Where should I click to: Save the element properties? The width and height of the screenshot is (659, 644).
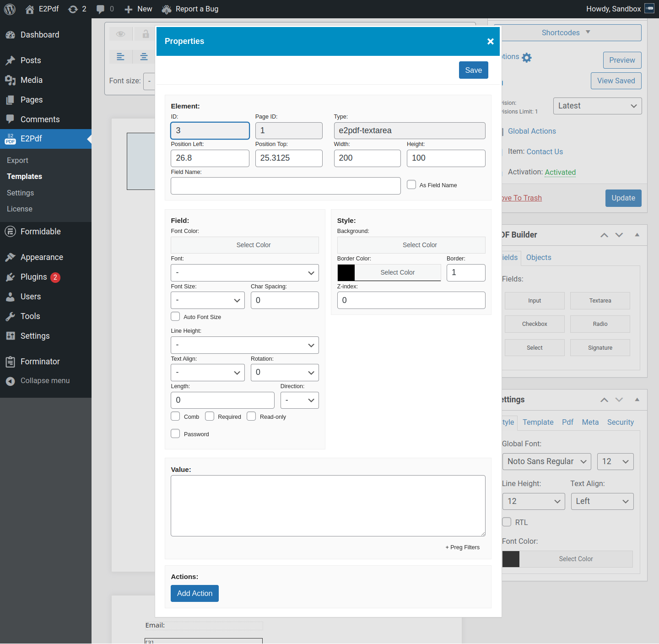click(473, 70)
